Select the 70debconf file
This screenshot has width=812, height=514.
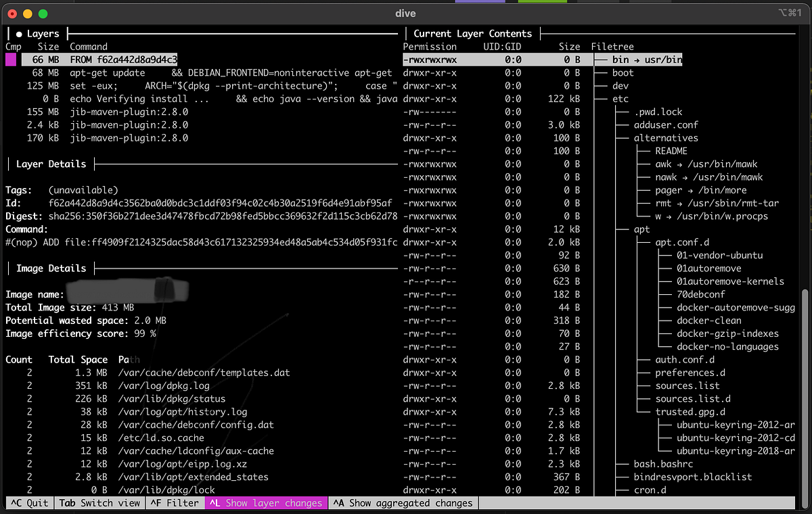[701, 294]
